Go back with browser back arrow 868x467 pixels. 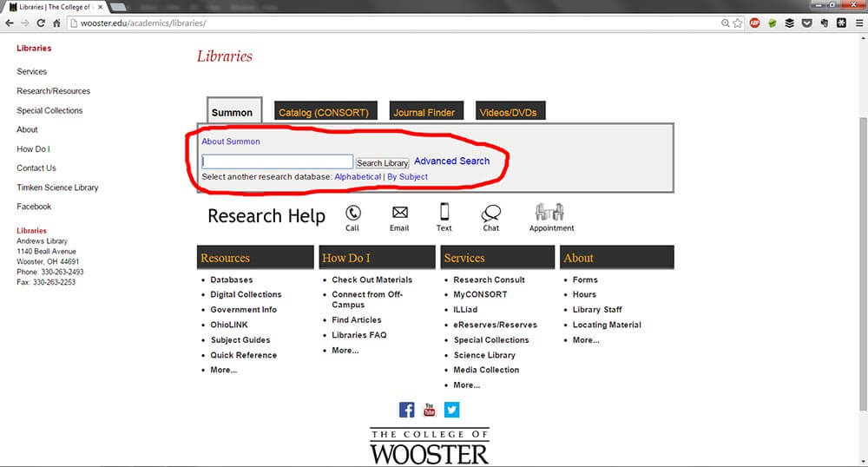pos(10,23)
